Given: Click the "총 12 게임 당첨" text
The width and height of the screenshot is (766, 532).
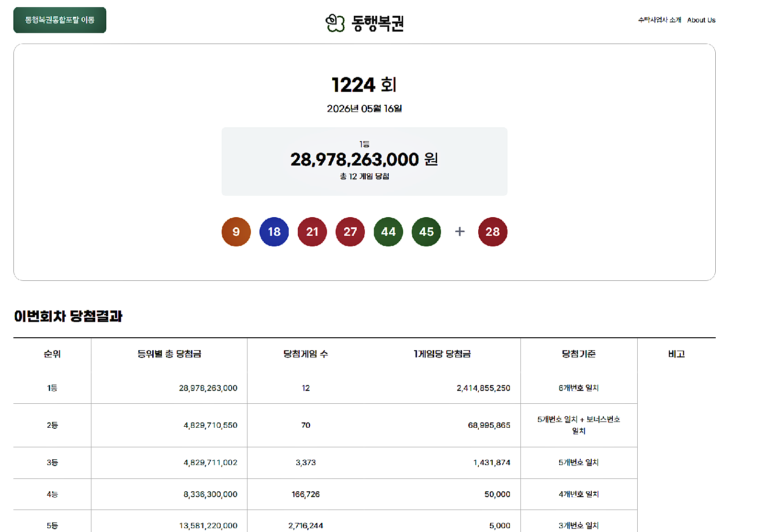Looking at the screenshot, I should coord(364,177).
